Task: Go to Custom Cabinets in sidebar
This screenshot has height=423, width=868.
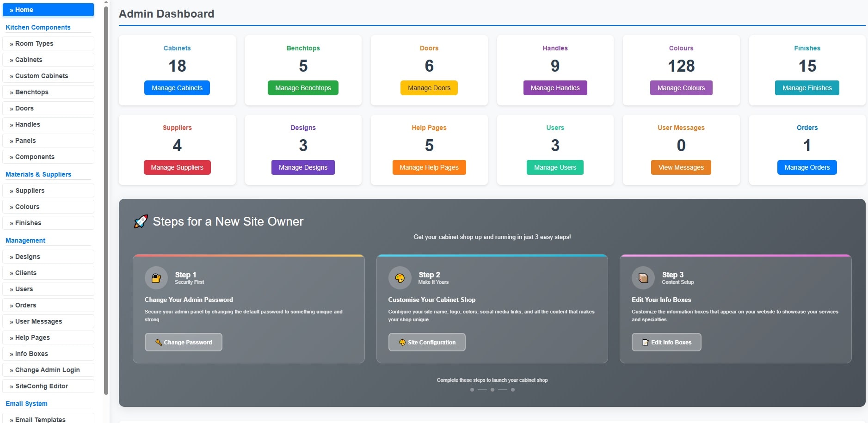Action: (x=48, y=76)
